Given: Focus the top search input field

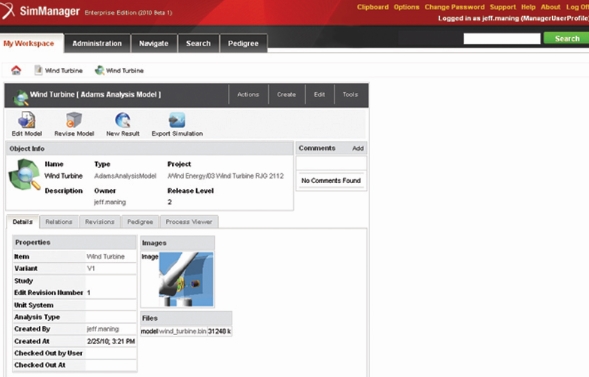Looking at the screenshot, I should pyautogui.click(x=502, y=38).
